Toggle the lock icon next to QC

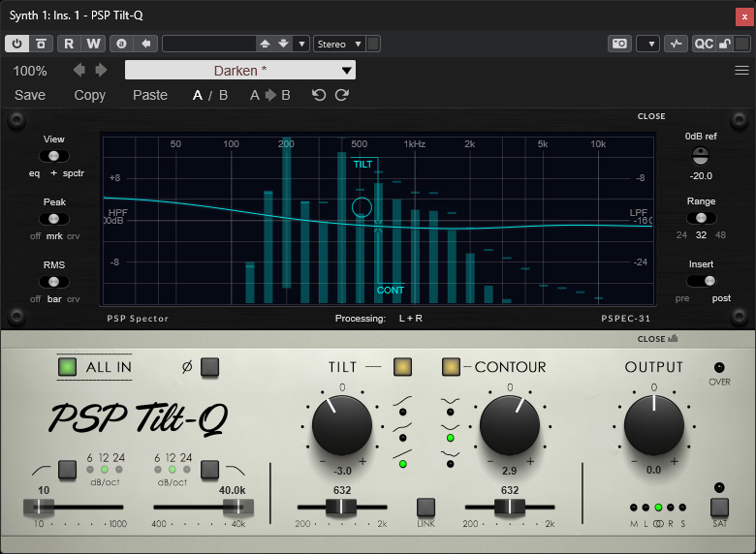click(x=725, y=44)
